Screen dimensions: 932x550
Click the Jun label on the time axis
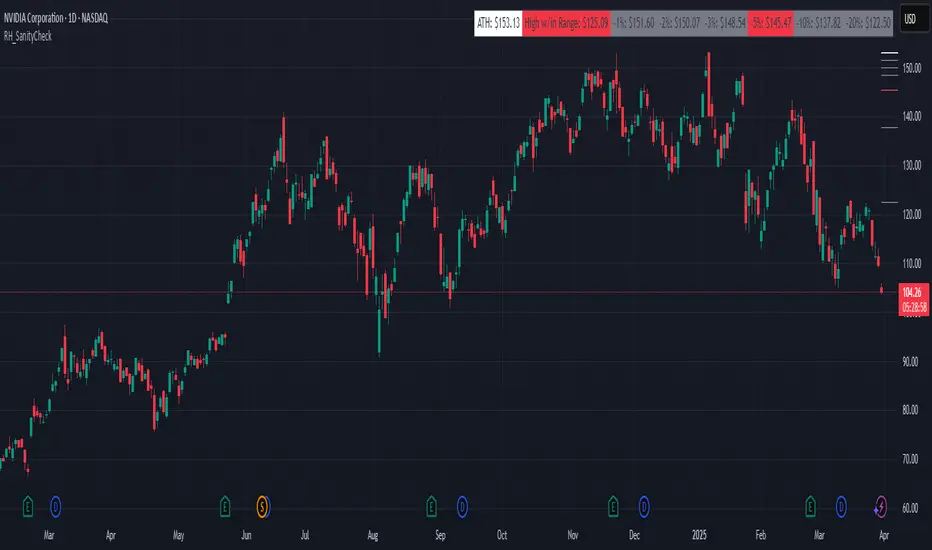point(246,535)
